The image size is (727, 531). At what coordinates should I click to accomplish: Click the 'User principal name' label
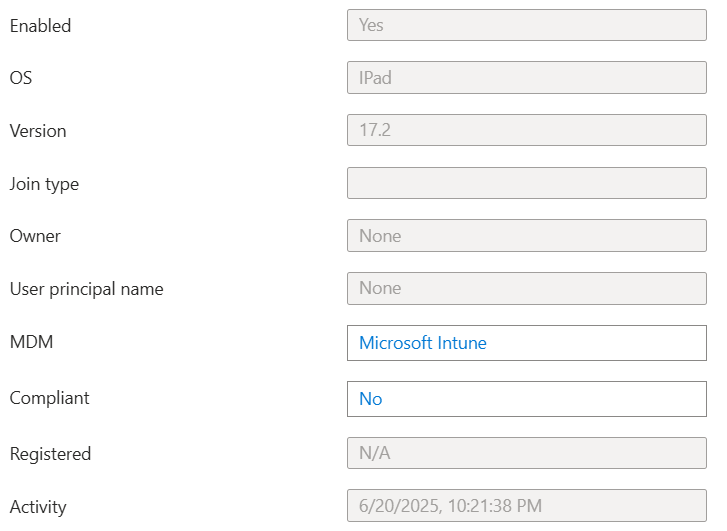[86, 289]
